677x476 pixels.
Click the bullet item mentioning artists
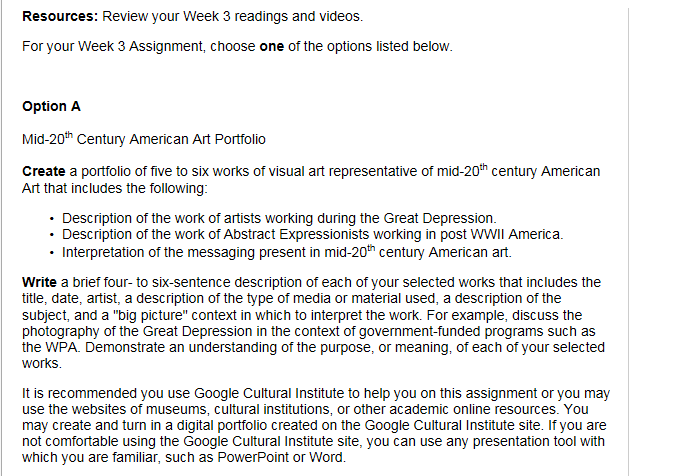[x=279, y=218]
